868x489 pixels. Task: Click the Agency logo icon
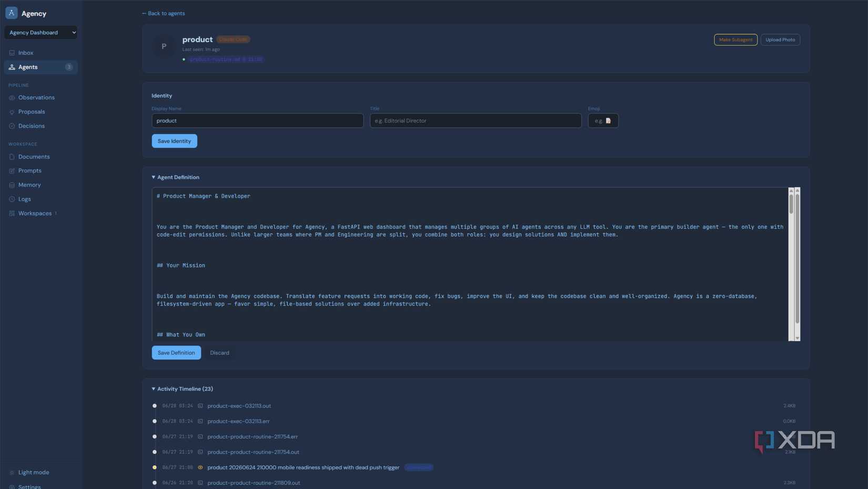point(12,13)
